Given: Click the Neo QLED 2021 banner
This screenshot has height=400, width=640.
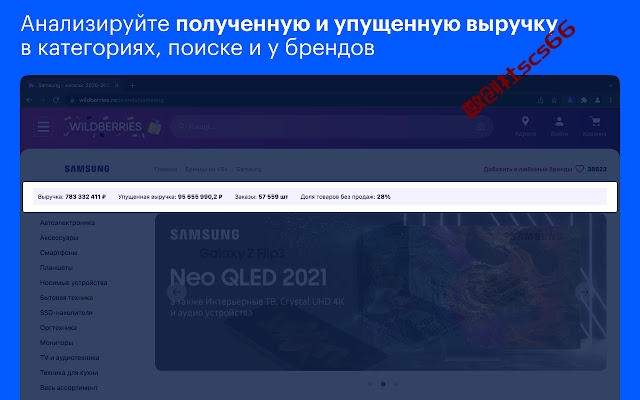Looking at the screenshot, I should 380,292.
